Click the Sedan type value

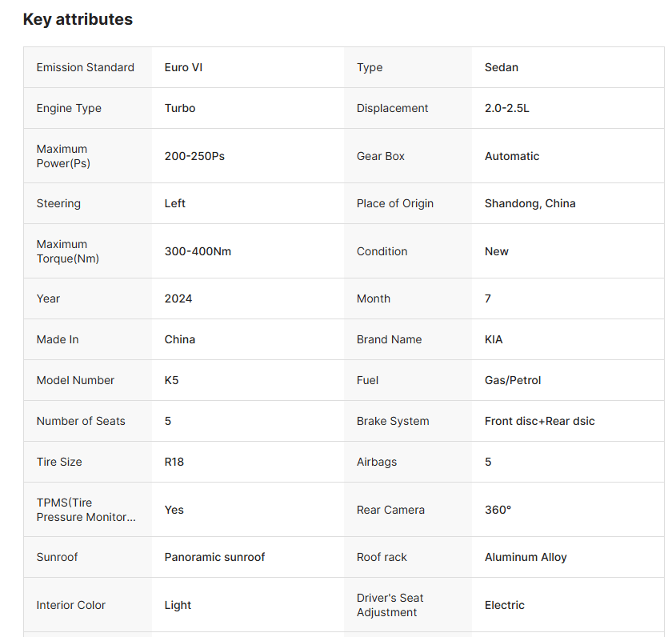(502, 67)
